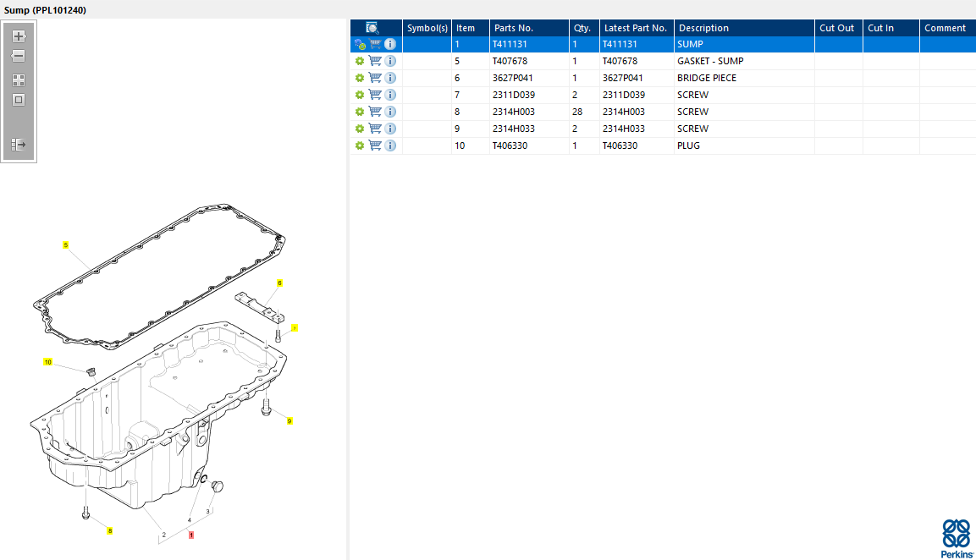Add SUMP T411131 to cart

tap(375, 44)
